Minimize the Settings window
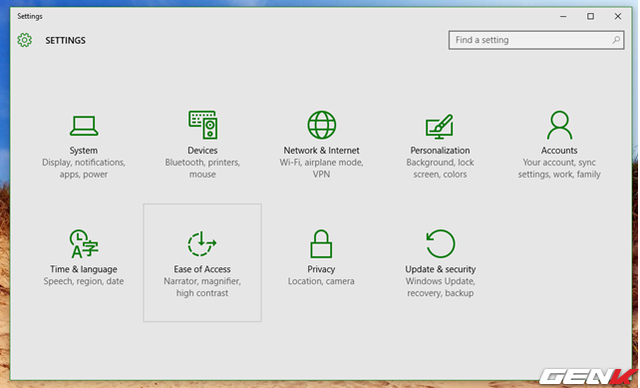 tap(563, 16)
